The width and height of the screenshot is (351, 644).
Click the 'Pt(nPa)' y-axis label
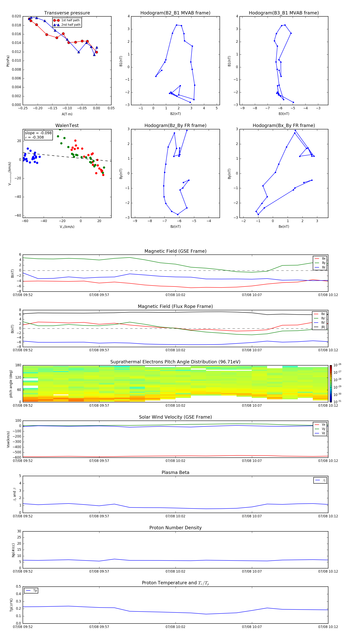point(8,61)
